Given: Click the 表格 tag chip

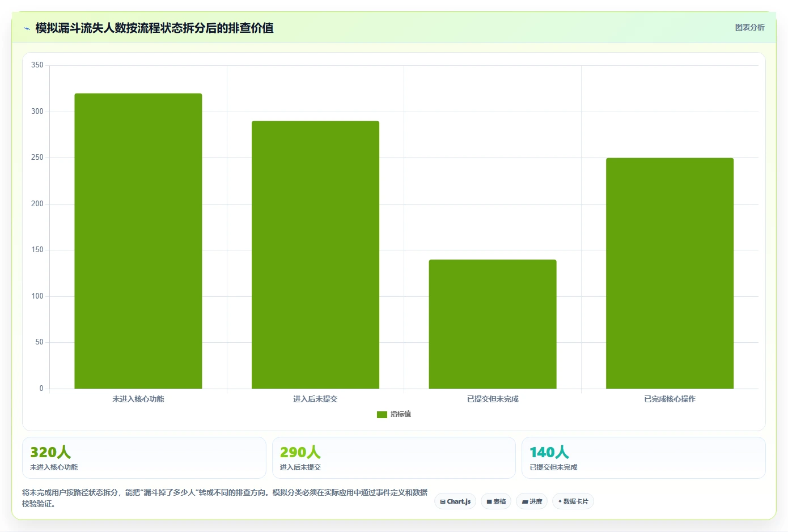Looking at the screenshot, I should 496,501.
